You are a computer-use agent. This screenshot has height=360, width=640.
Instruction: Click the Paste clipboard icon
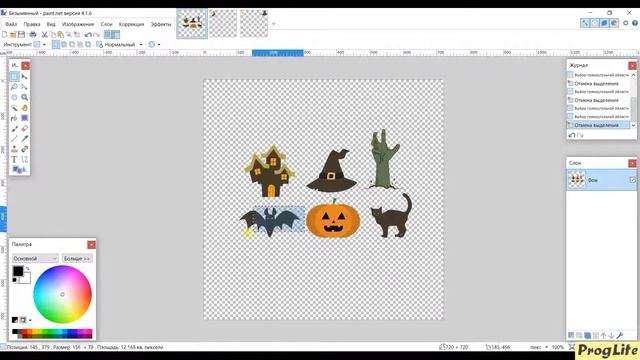pos(60,35)
